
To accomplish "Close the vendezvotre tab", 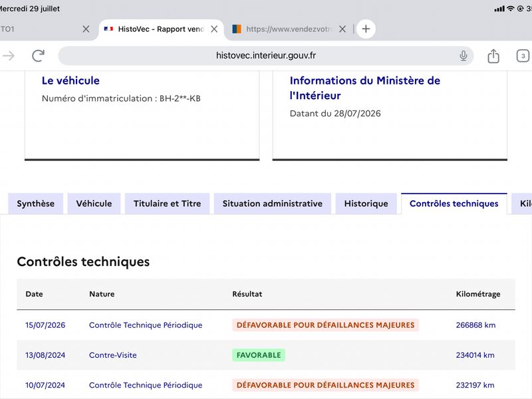I will [342, 29].
